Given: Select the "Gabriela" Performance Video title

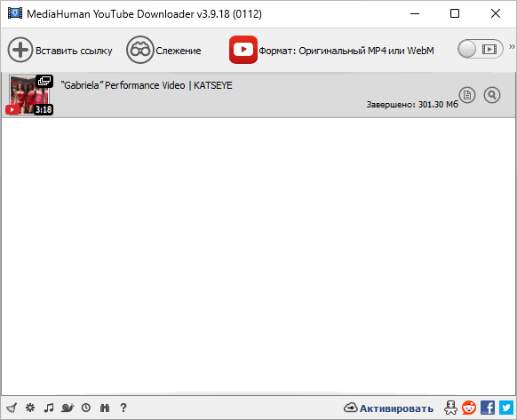Looking at the screenshot, I should click(x=147, y=85).
